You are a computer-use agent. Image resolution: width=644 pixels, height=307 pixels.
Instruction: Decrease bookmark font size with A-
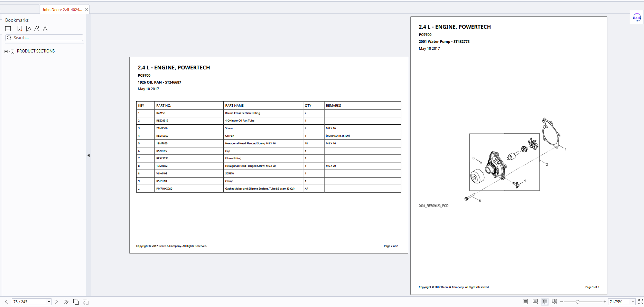(x=45, y=29)
